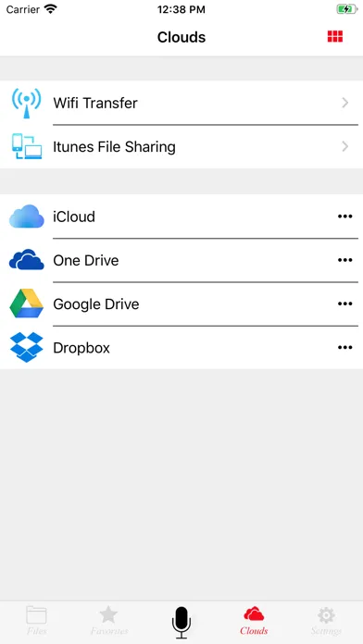Tap the microphone record button

181,623
